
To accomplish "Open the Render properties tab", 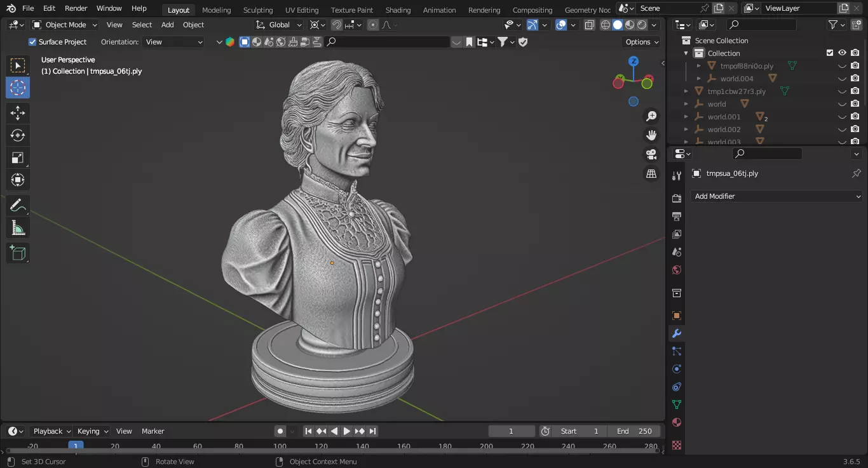I will click(x=677, y=199).
